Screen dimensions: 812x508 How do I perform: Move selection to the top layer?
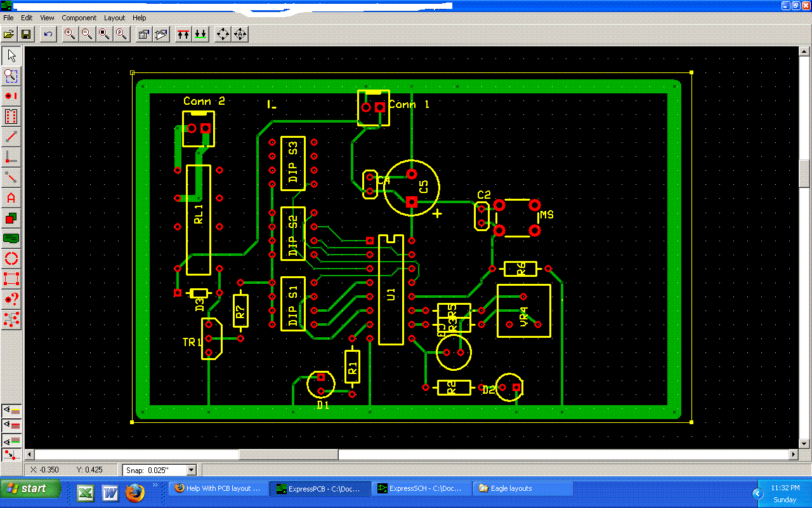pos(183,34)
